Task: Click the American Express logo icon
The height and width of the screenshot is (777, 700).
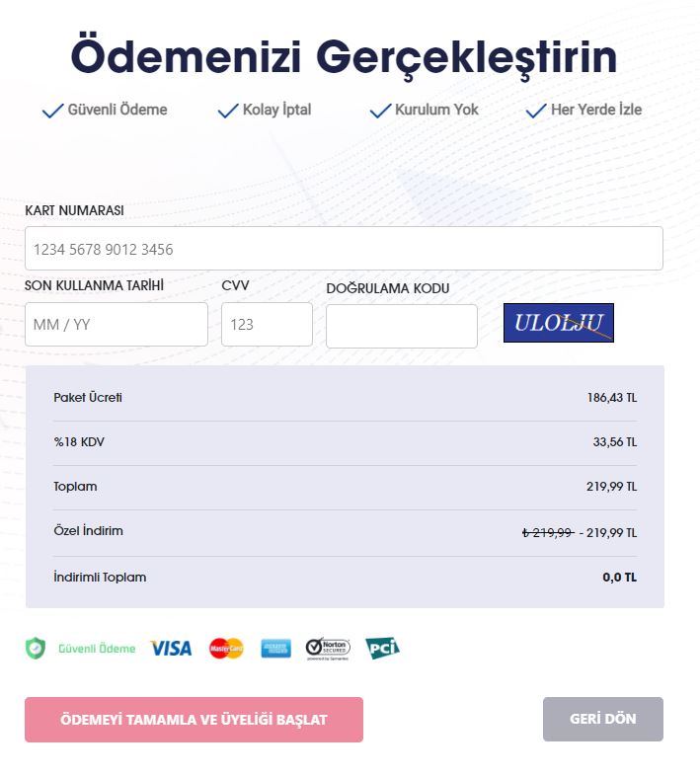Action: tap(275, 649)
